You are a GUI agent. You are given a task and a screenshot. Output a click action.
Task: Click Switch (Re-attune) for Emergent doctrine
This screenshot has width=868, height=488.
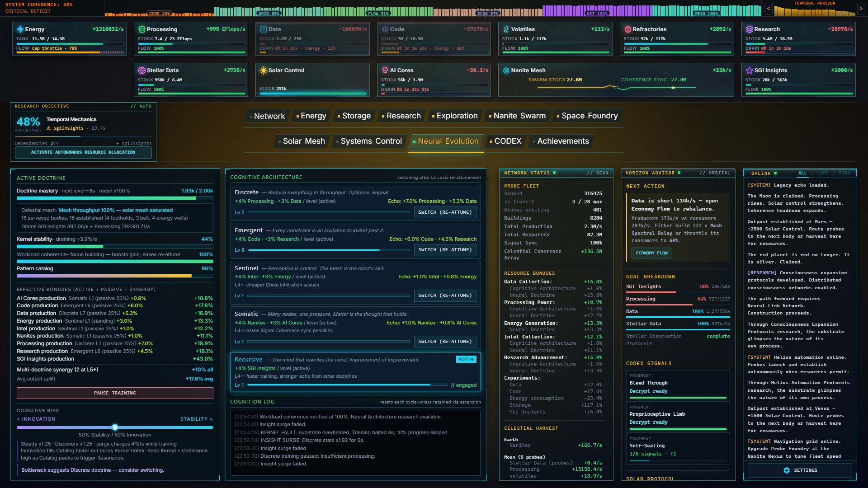point(445,250)
